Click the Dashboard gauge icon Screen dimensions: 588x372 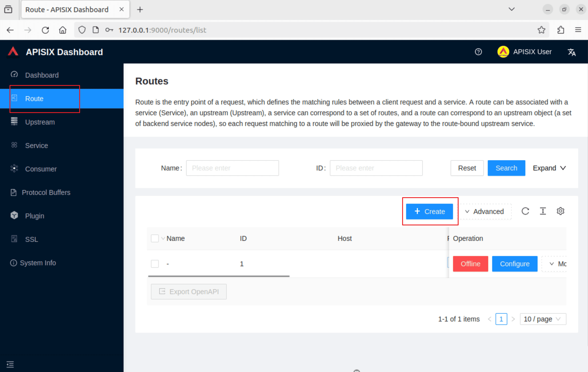tap(14, 74)
